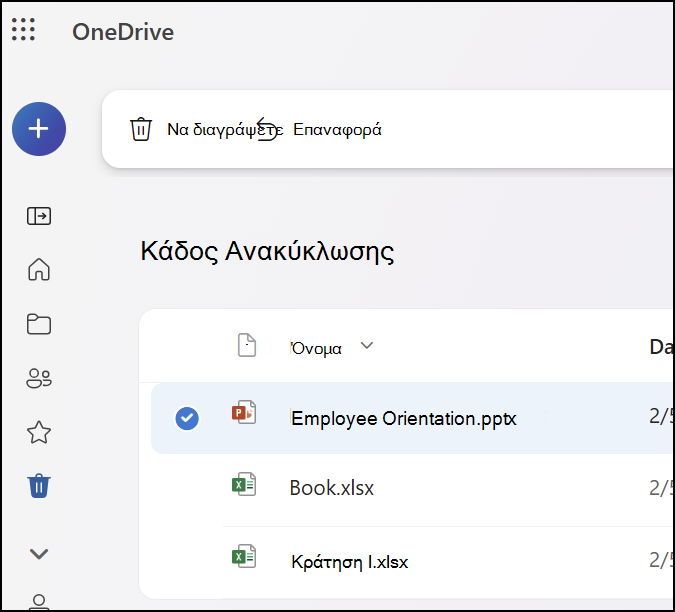
Task: Sort by the Όνομα column header
Action: point(316,348)
